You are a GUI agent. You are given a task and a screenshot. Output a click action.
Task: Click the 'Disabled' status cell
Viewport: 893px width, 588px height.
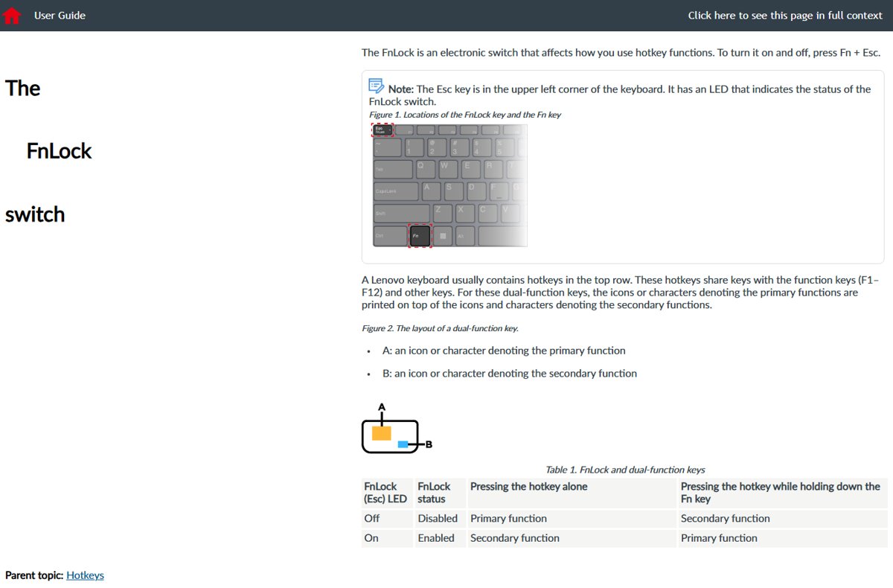click(441, 519)
